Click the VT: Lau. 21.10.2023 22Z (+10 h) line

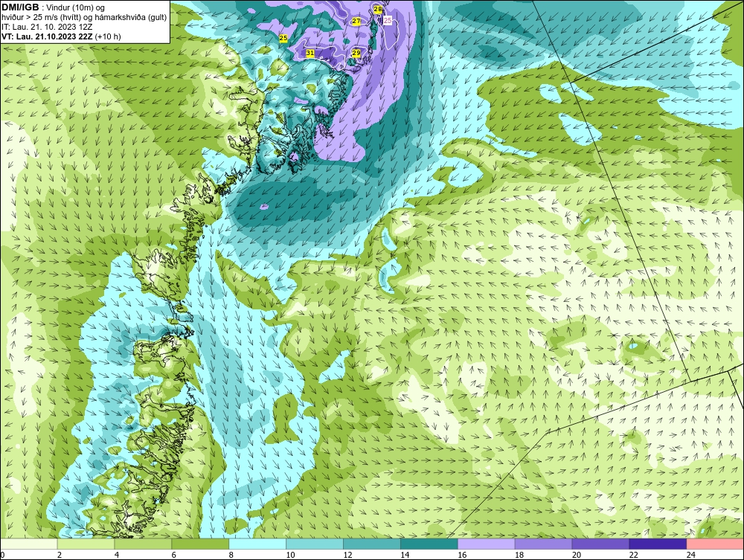[x=61, y=36]
